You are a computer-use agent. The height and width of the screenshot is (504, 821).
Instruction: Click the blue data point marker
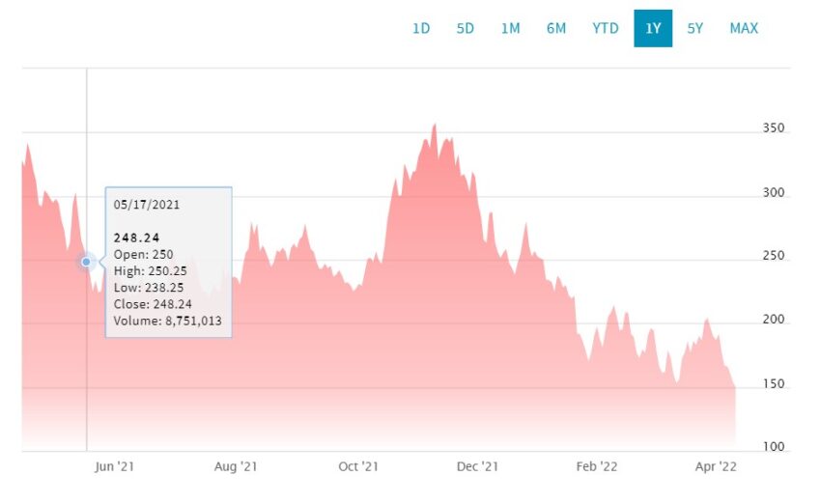click(86, 262)
